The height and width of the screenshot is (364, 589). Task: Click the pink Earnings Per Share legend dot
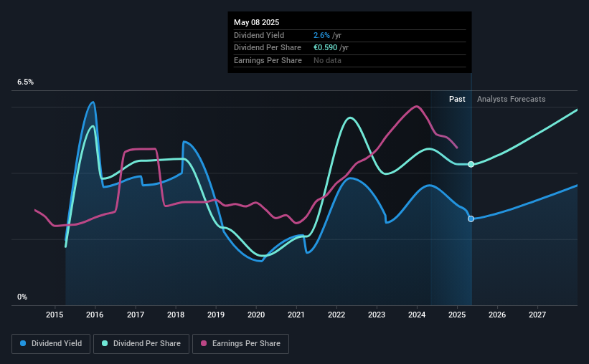coord(204,343)
